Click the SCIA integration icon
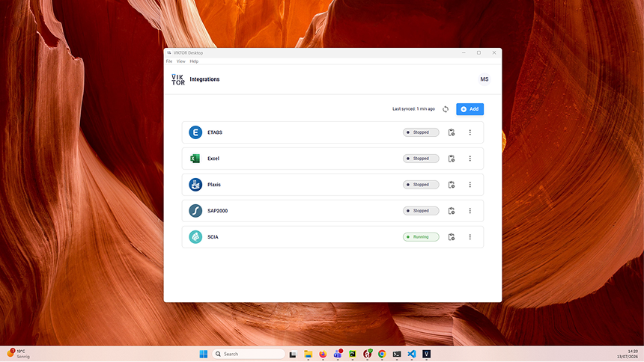This screenshot has width=644, height=362. (x=195, y=237)
